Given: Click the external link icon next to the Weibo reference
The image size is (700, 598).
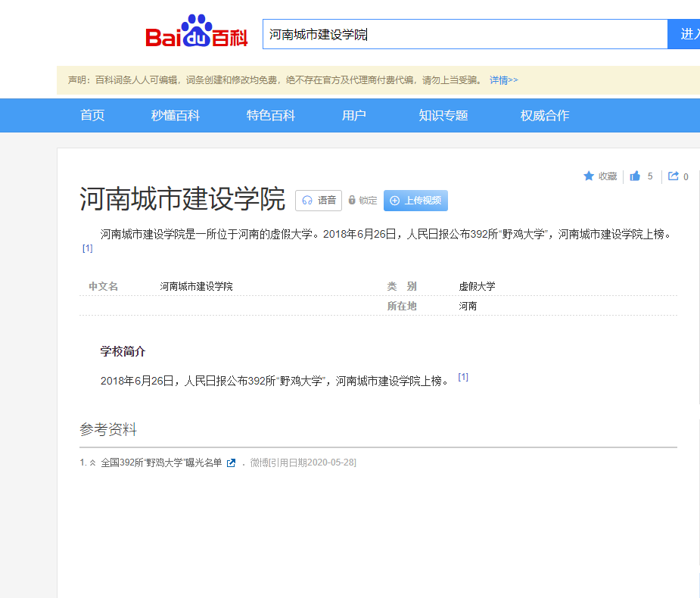Looking at the screenshot, I should 230,463.
